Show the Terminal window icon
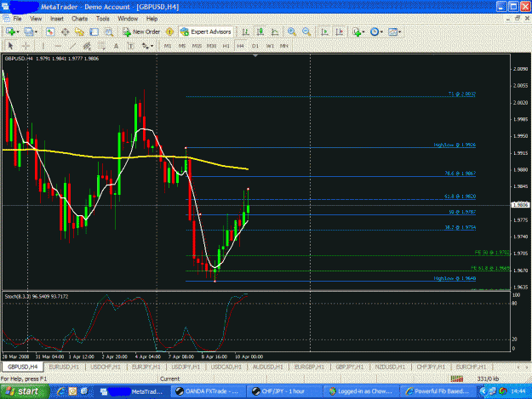 coord(94,31)
